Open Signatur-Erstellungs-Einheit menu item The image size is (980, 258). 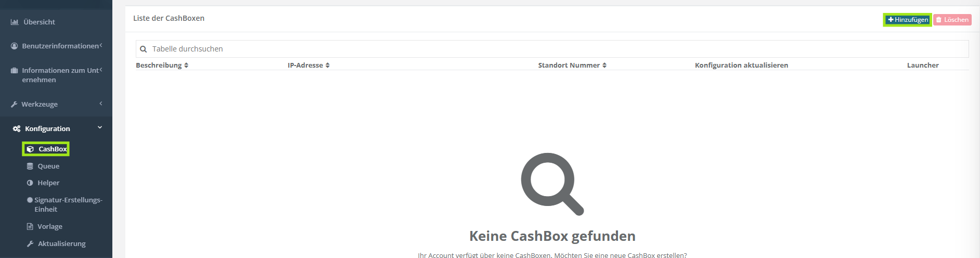click(x=68, y=204)
